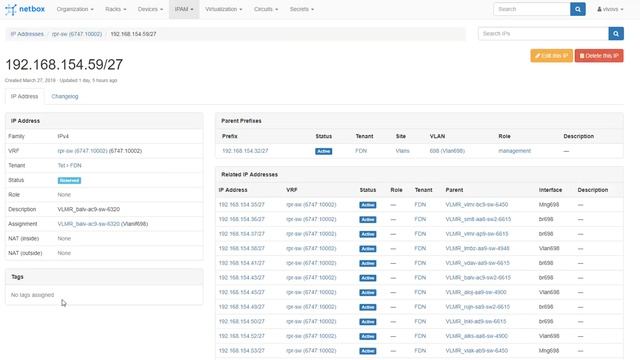Click the IPv4 family value
Screen dimensions: 640x360
point(63,136)
